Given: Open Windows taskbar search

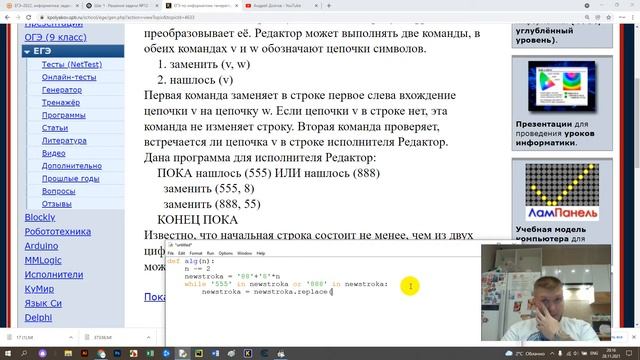Looking at the screenshot, I should (24, 353).
